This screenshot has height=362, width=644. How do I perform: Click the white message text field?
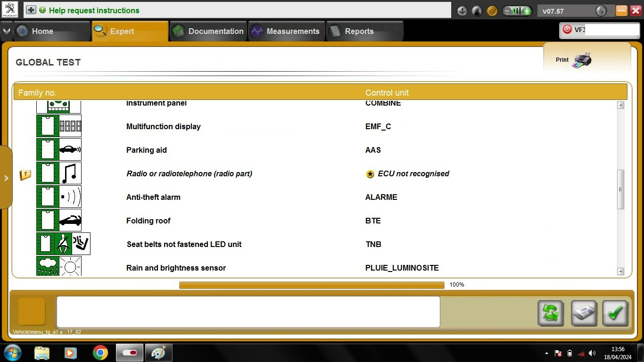tap(248, 312)
